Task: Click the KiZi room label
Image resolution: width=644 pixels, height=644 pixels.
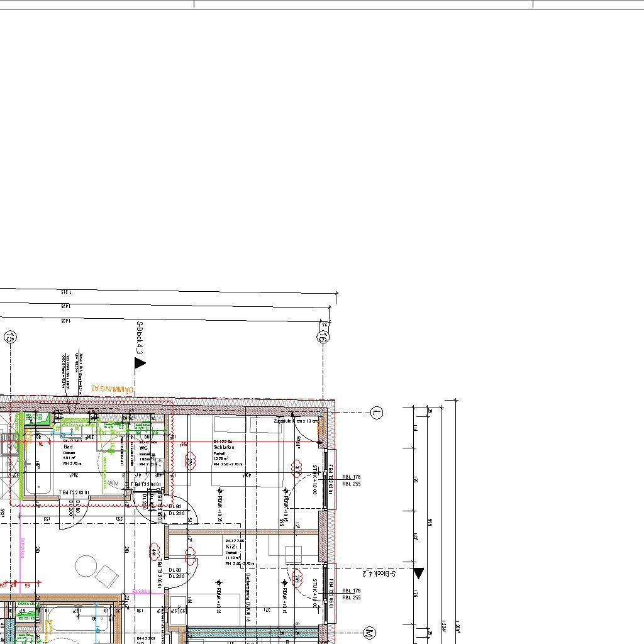Action: [x=231, y=547]
